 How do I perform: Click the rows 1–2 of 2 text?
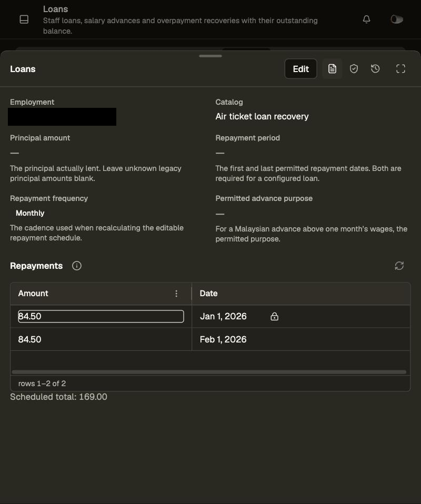[42, 384]
